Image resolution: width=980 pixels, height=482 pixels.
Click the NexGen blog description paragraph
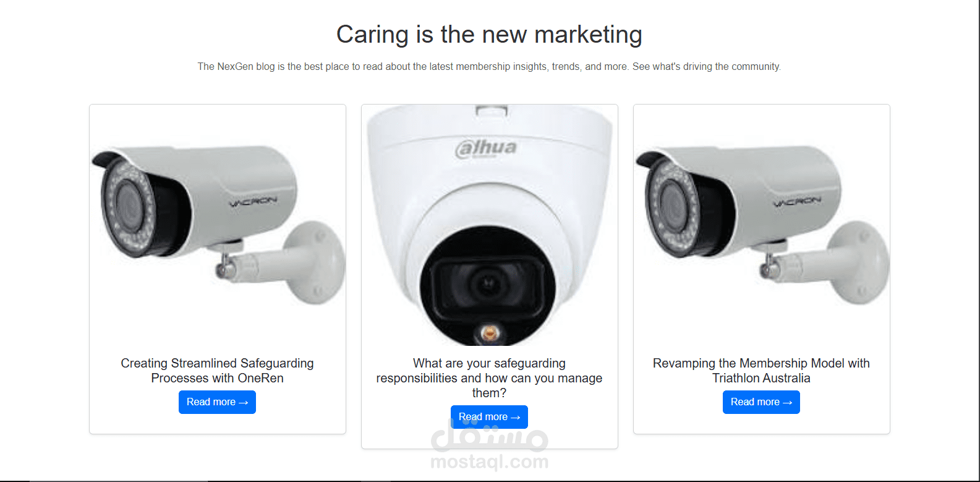point(489,66)
